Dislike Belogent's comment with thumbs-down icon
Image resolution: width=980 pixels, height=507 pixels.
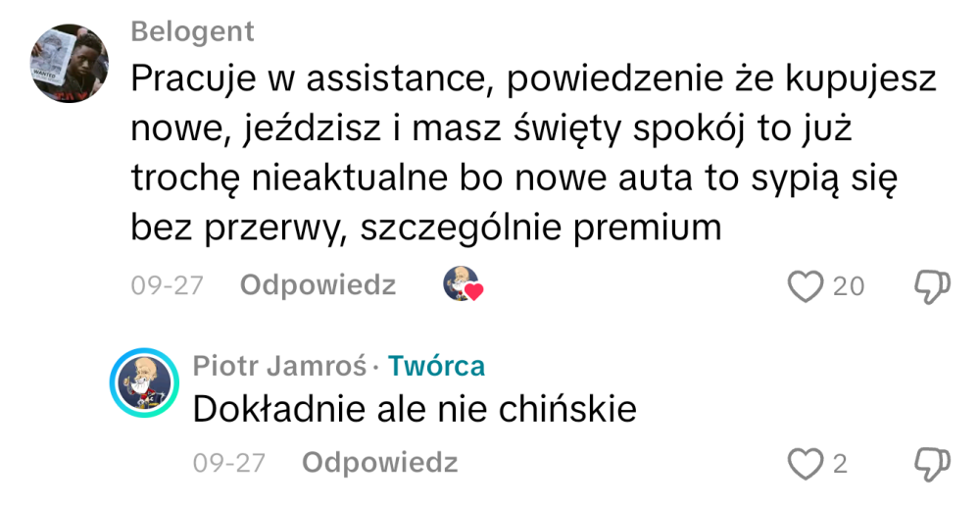(x=931, y=286)
